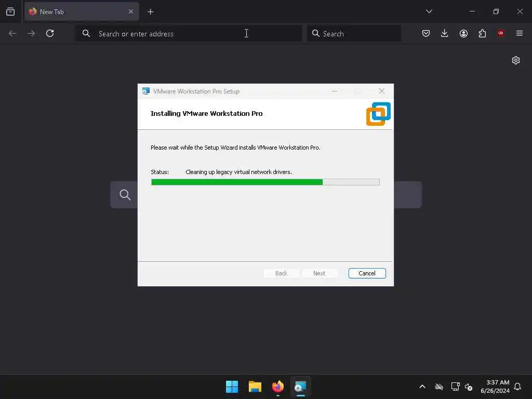
Task: Select the VMware installer taskbar icon
Action: (301, 387)
